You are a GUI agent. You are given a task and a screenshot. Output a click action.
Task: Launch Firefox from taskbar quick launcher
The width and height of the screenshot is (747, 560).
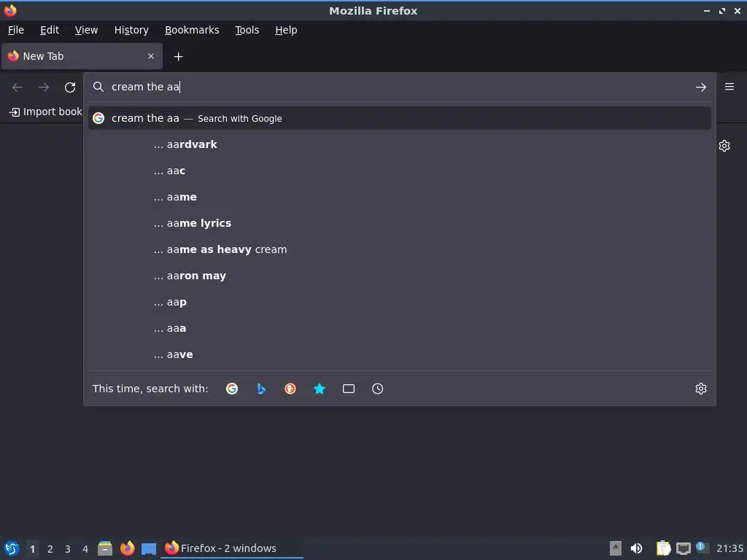click(127, 548)
